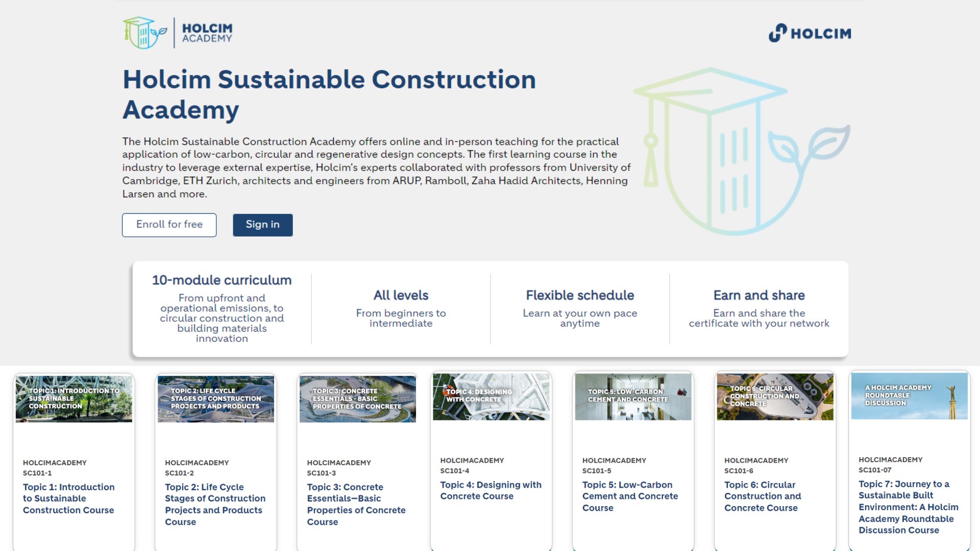
Task: Click the Sign in button
Action: [262, 225]
